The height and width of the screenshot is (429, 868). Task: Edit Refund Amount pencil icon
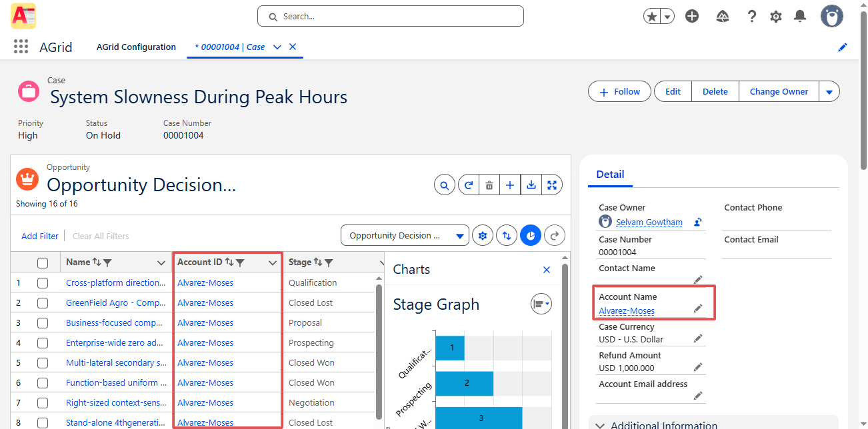click(x=698, y=367)
